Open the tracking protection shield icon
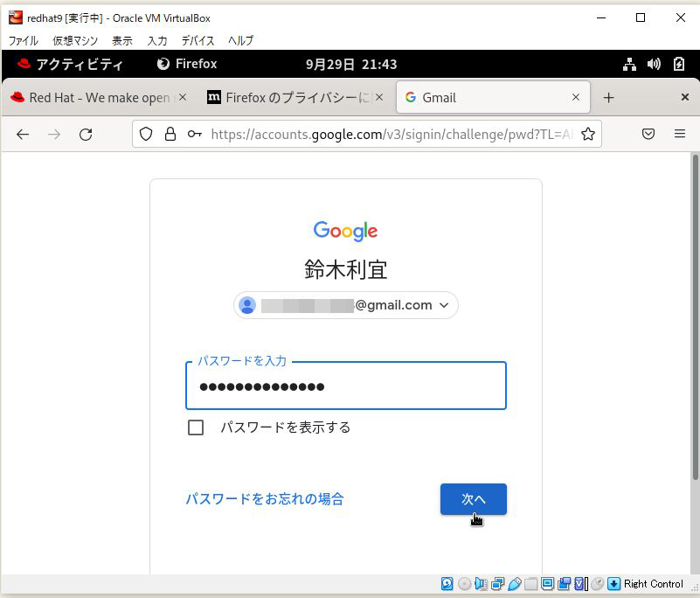700x598 pixels. [146, 134]
